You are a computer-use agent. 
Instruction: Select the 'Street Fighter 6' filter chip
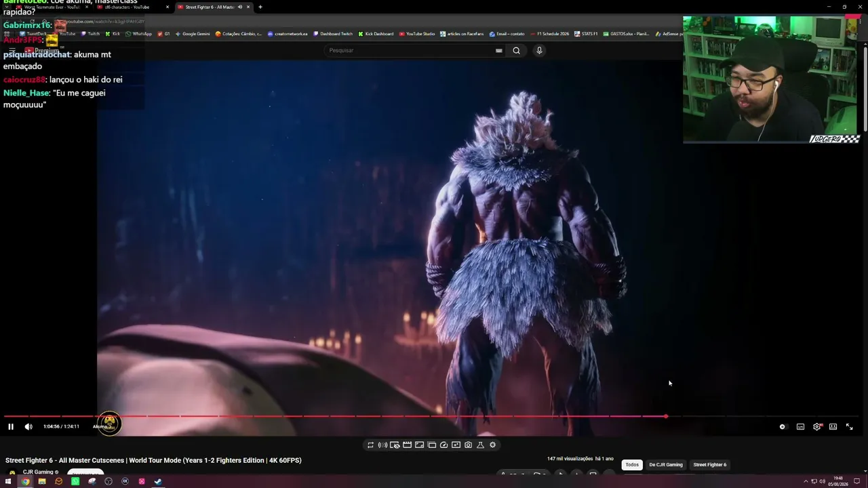point(709,465)
